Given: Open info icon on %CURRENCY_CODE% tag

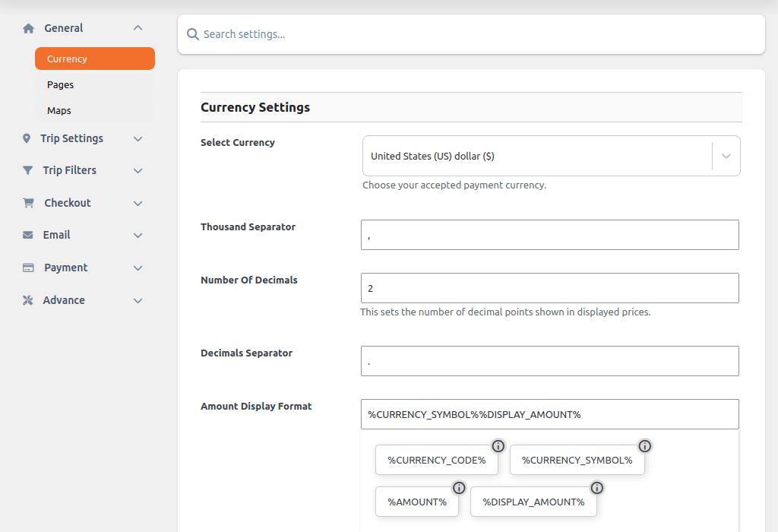Looking at the screenshot, I should click(x=498, y=446).
